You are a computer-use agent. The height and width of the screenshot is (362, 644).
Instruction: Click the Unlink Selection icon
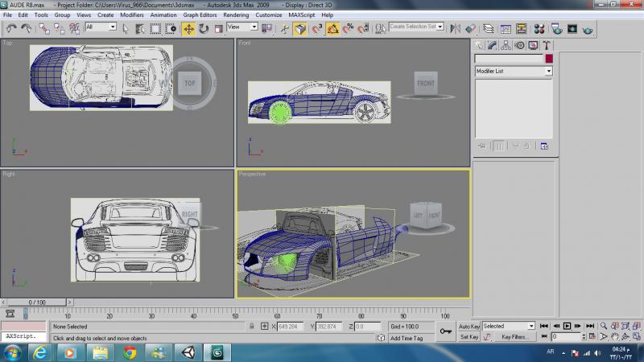(x=59, y=28)
